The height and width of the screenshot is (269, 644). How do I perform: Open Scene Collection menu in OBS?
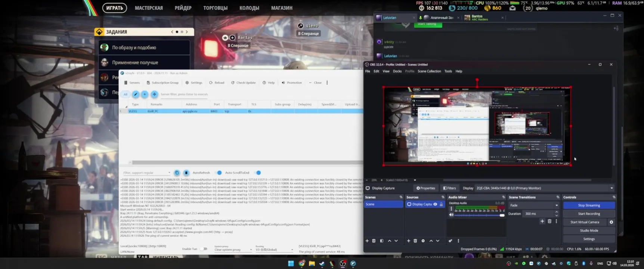pos(429,71)
